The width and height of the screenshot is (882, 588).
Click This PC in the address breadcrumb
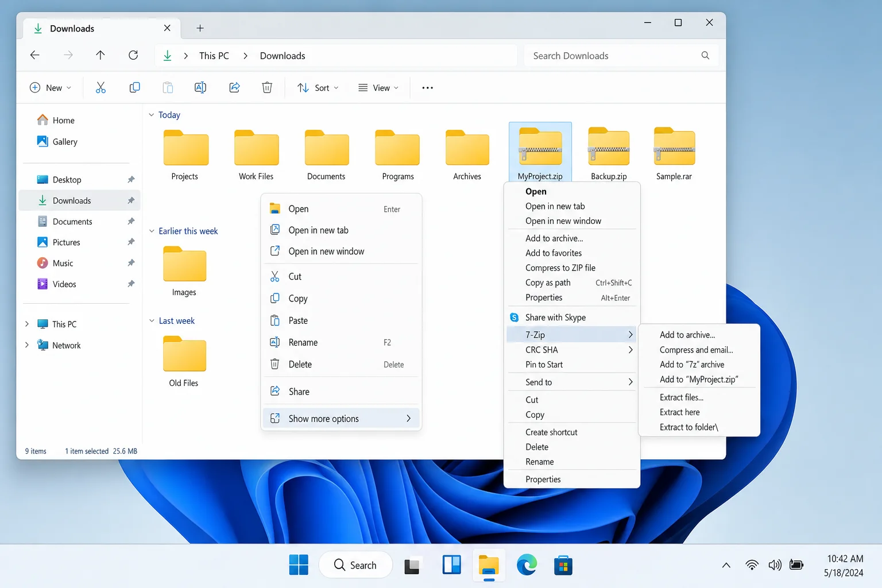[x=214, y=56]
